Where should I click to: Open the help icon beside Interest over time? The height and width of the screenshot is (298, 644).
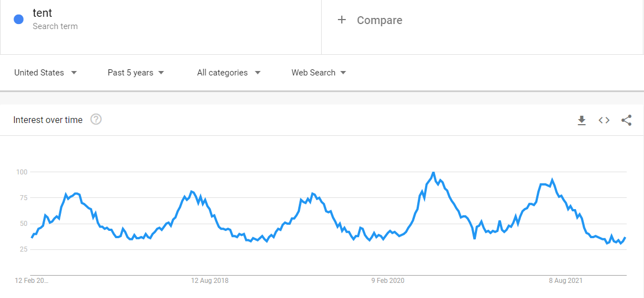pyautogui.click(x=96, y=120)
